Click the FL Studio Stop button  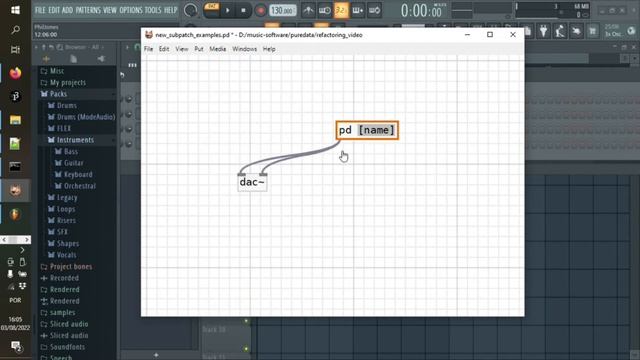pos(244,11)
